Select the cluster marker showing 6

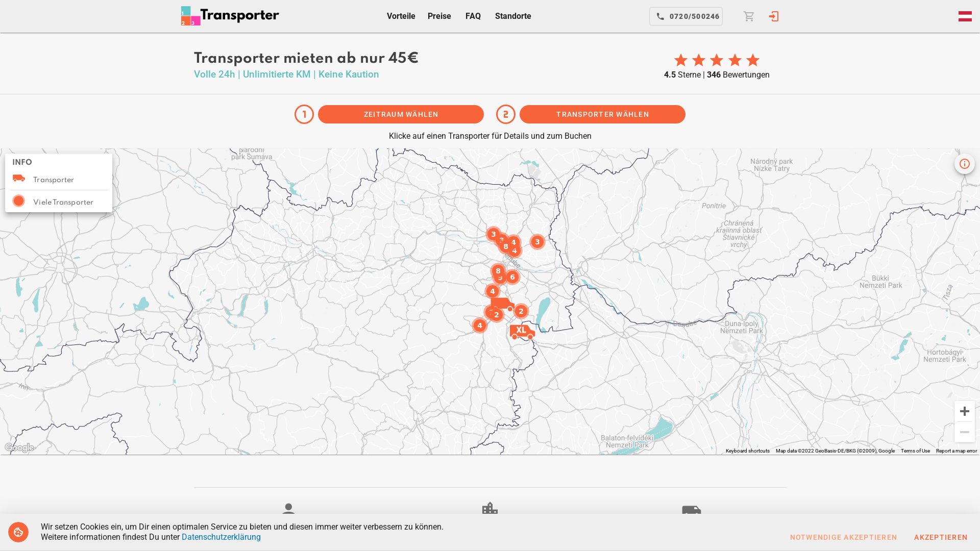(512, 277)
